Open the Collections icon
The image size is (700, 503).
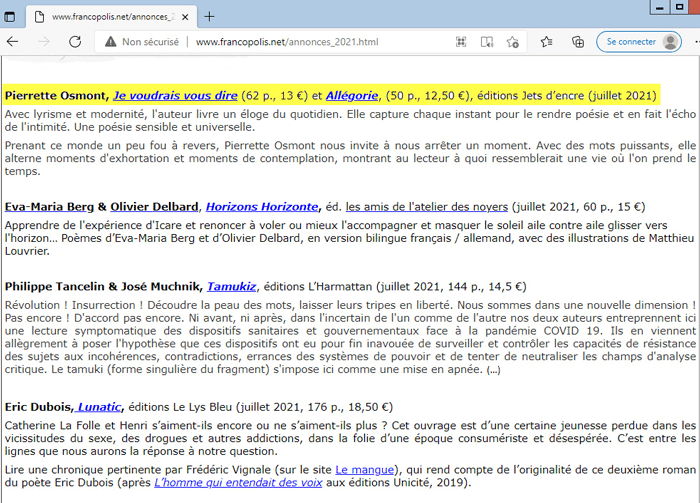pyautogui.click(x=578, y=42)
